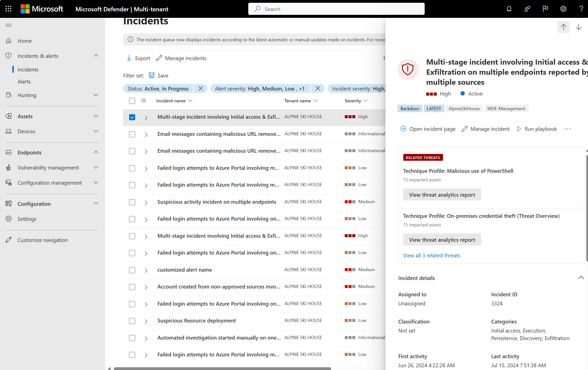This screenshot has height=370, width=588.
Task: Check the customized alert name checkbox
Action: [132, 270]
